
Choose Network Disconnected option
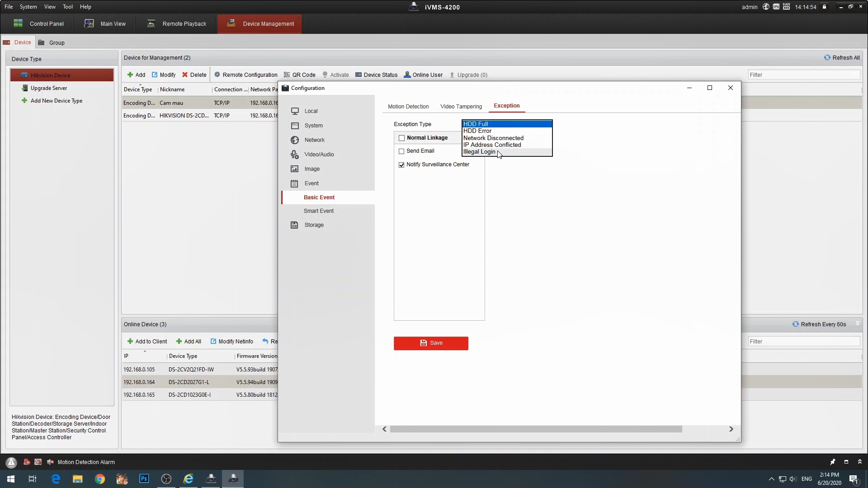(x=507, y=138)
